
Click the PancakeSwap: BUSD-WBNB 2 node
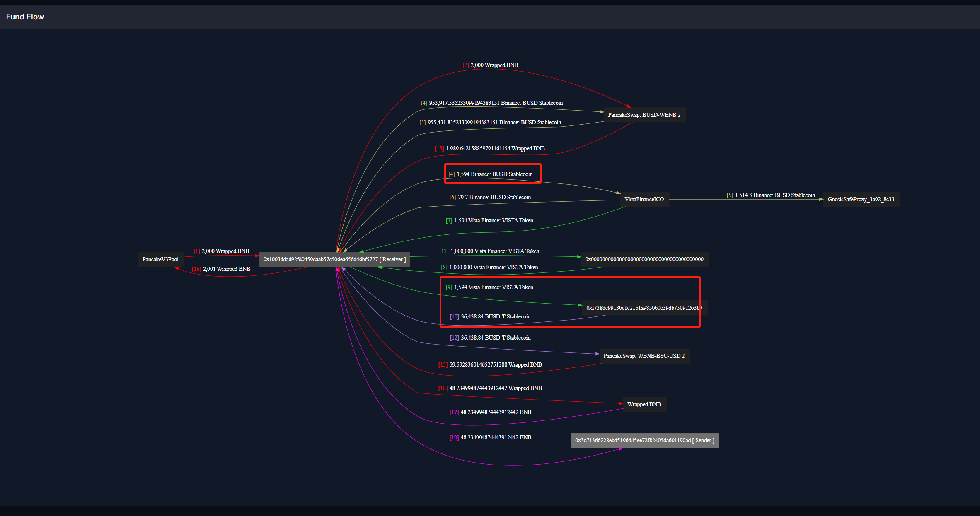coord(644,115)
